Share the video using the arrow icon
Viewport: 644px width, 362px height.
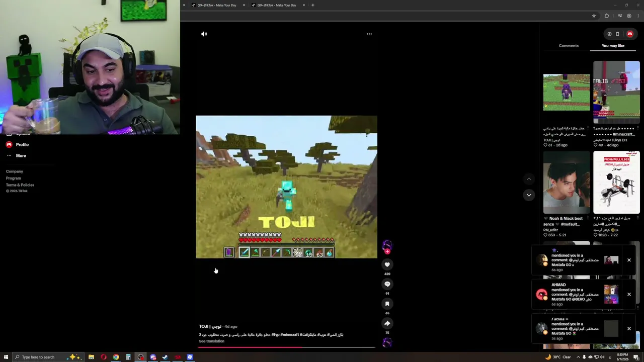tap(387, 323)
